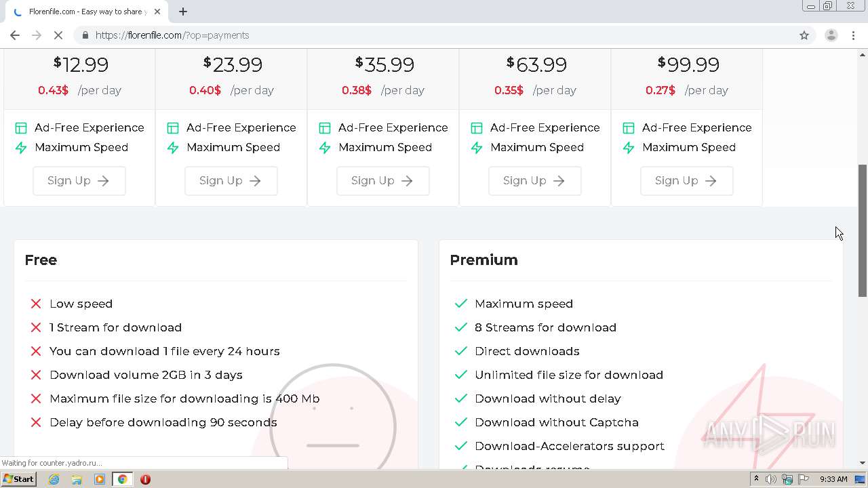This screenshot has width=868, height=488.
Task: Open Chrome's three-dot menu
Action: click(853, 35)
